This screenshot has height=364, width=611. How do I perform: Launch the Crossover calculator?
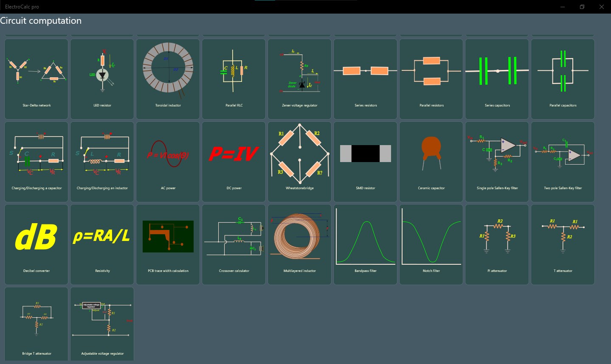coord(234,244)
